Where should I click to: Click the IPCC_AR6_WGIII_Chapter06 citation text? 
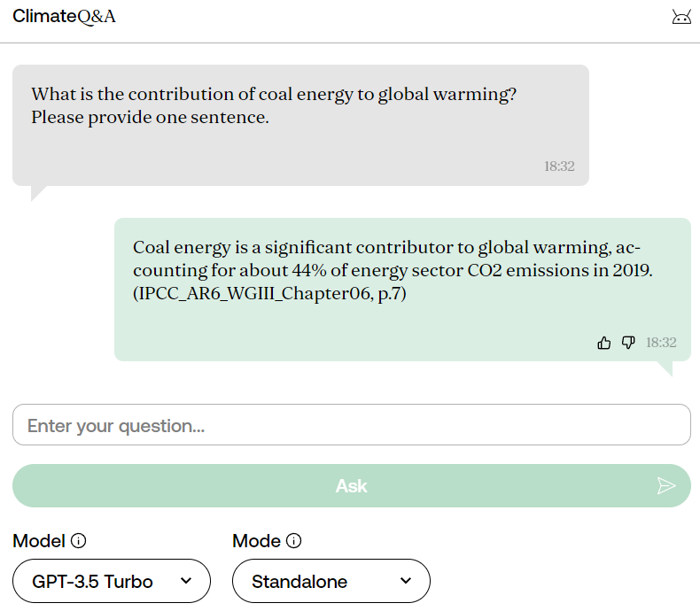pos(269,295)
